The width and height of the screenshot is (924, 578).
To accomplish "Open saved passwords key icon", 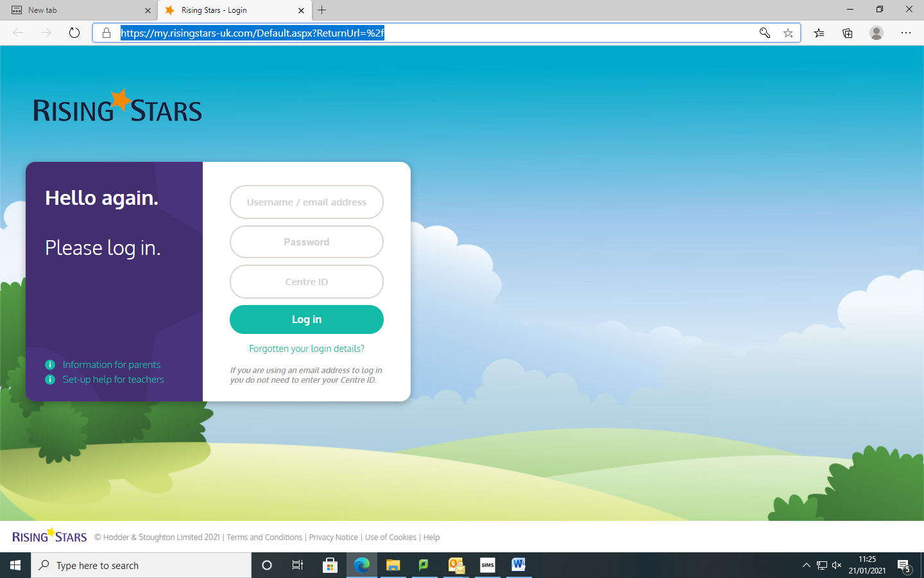I will coord(765,33).
